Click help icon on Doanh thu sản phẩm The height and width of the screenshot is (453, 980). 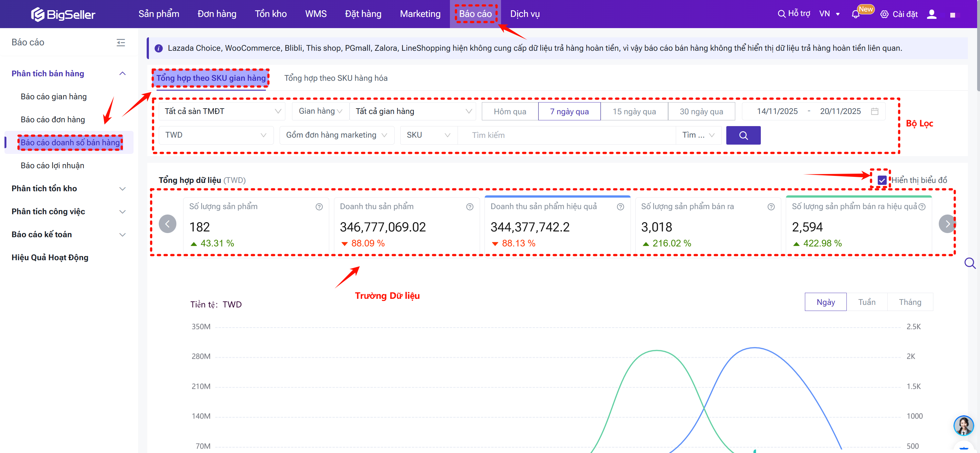click(469, 207)
